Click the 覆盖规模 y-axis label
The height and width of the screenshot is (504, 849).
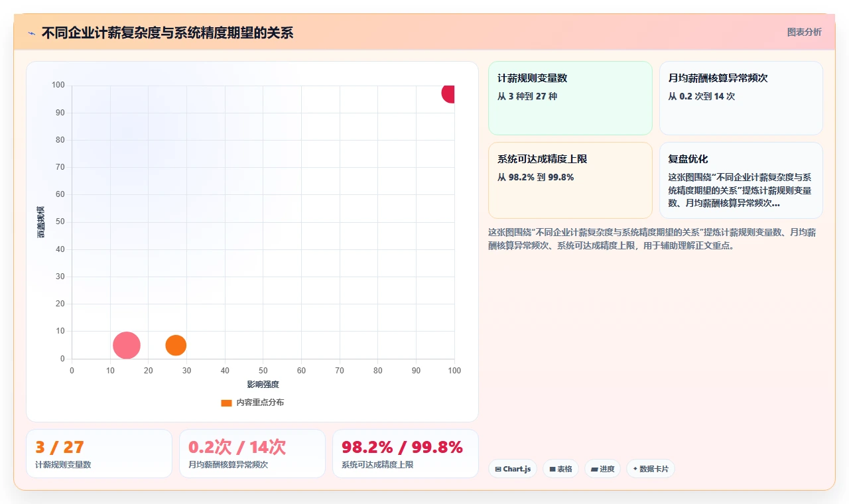(x=41, y=221)
